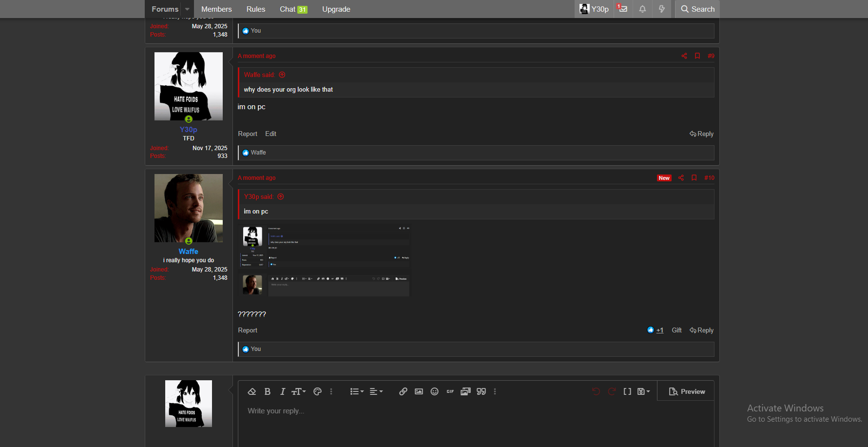Expand the Y30p said quote
This screenshot has height=447, width=868.
(x=281, y=196)
